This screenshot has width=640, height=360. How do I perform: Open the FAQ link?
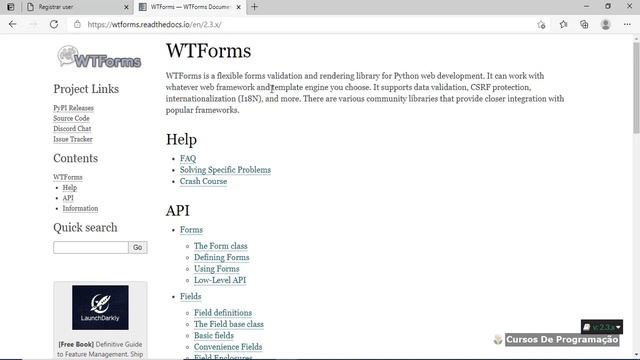pos(188,158)
